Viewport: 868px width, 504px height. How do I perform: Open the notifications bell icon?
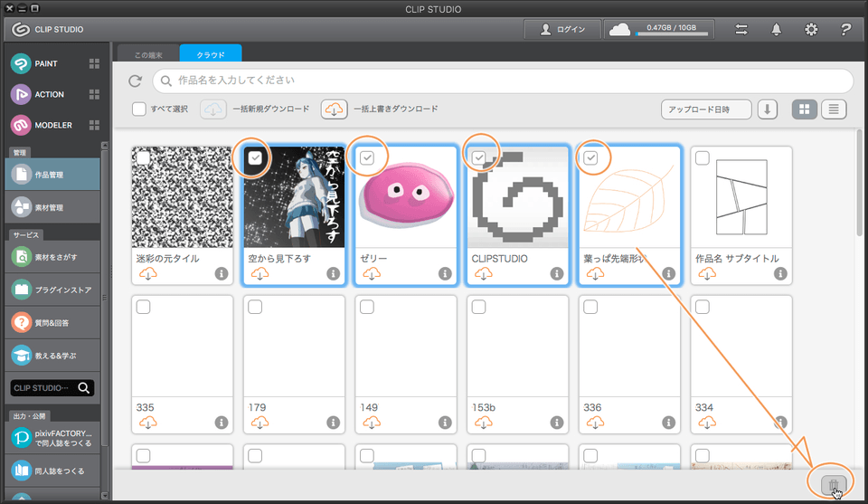click(x=776, y=30)
